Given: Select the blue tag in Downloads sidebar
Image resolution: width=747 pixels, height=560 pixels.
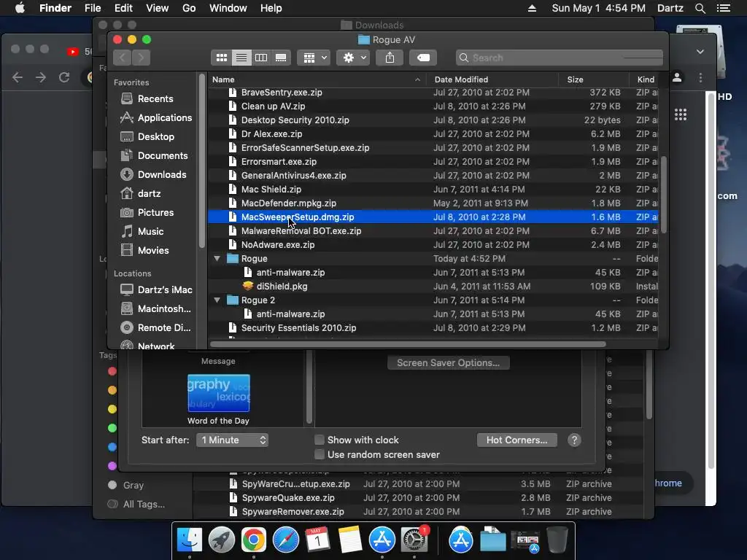Looking at the screenshot, I should click(112, 447).
